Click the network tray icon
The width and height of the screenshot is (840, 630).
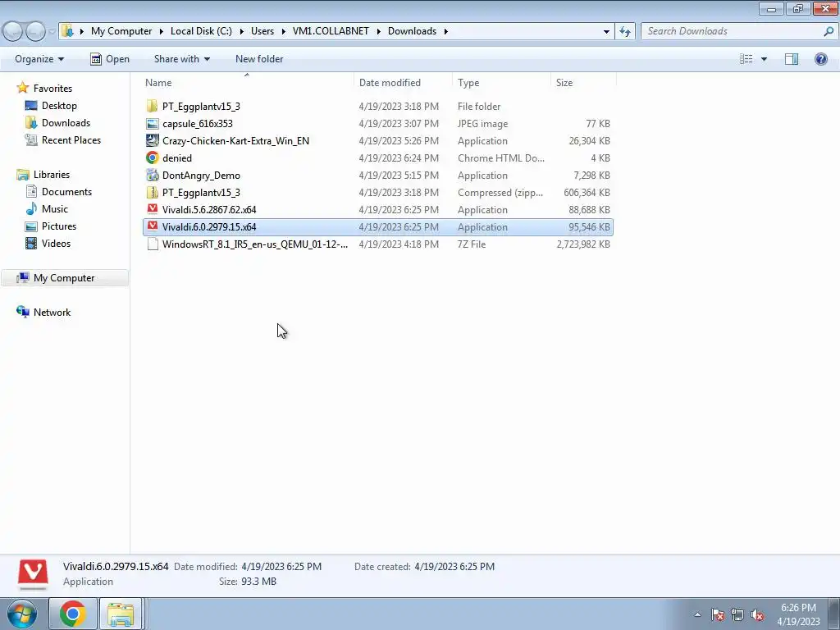point(737,614)
